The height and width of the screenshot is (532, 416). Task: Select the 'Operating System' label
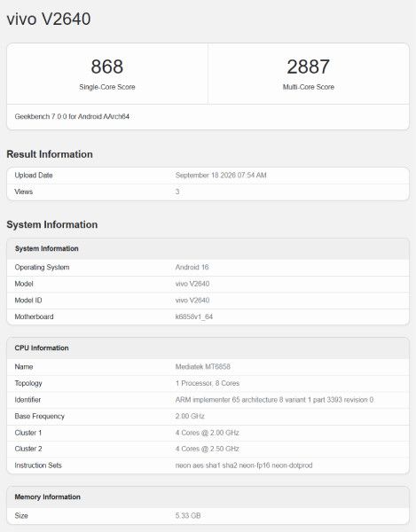click(42, 268)
